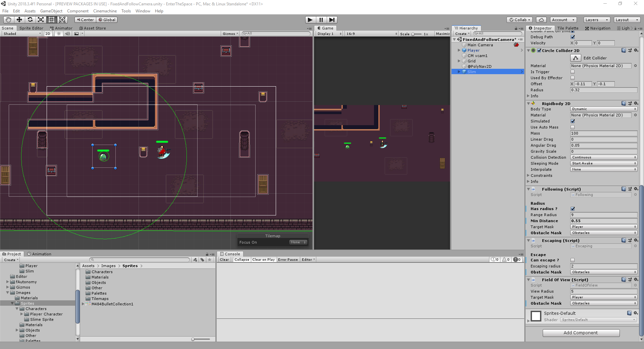Toggle the Can escape checkbox
644x349 pixels.
pos(573,260)
